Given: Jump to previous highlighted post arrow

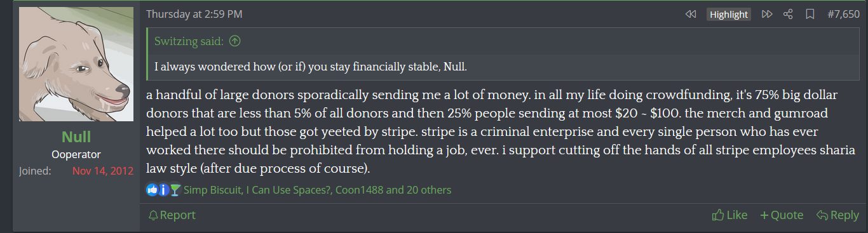Looking at the screenshot, I should 691,14.
